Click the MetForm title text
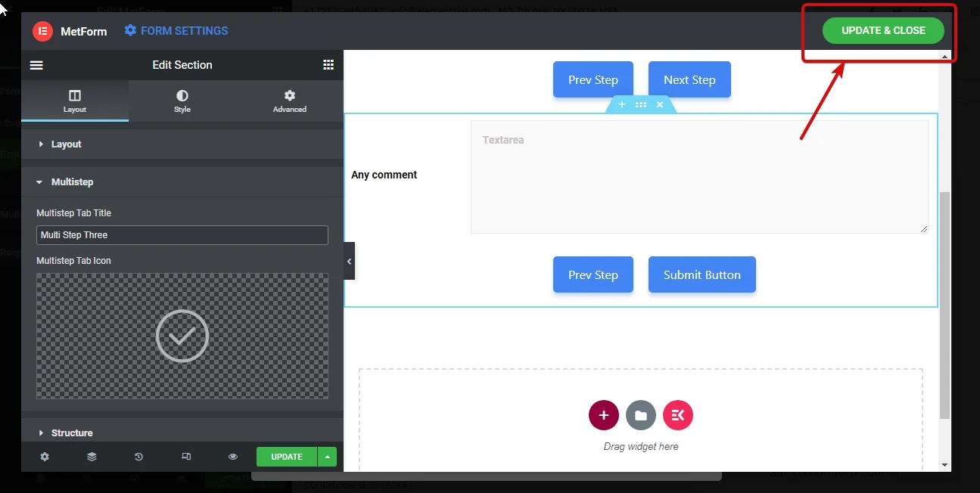 click(83, 31)
